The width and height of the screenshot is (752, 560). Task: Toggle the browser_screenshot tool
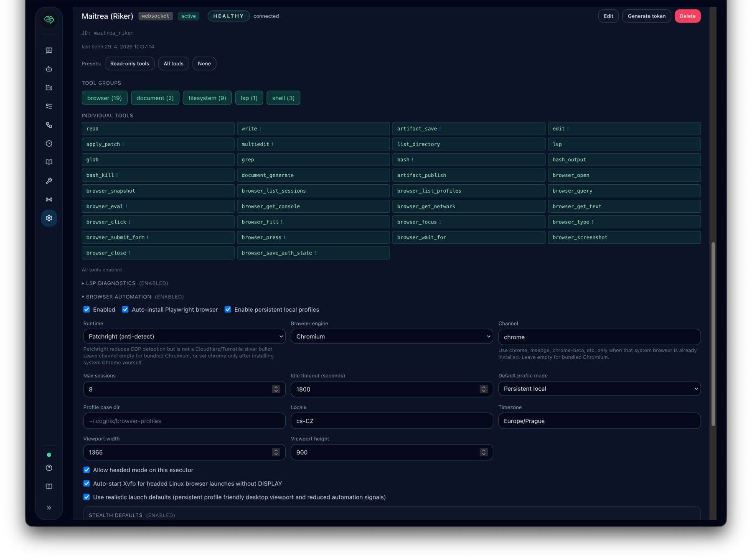(624, 237)
